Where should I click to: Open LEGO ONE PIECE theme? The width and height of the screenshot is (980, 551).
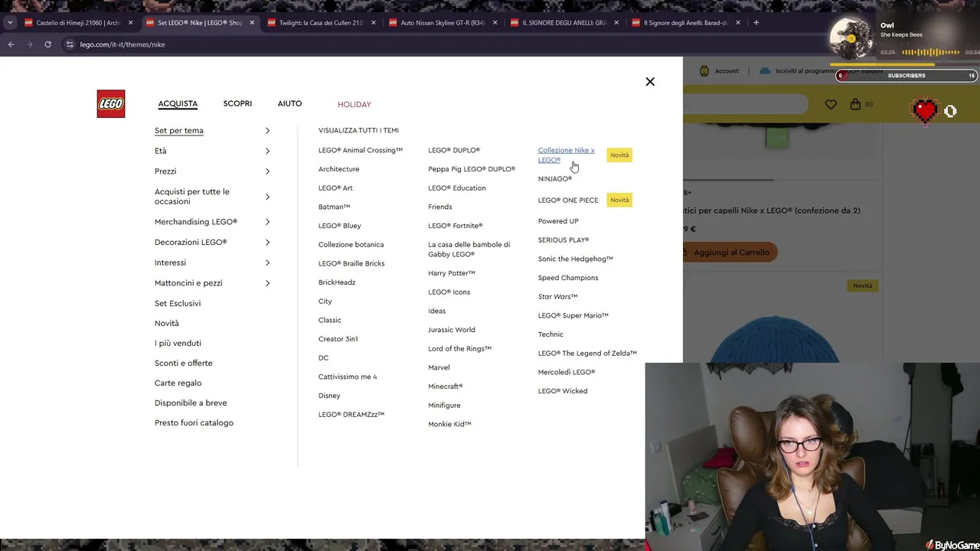click(x=568, y=201)
